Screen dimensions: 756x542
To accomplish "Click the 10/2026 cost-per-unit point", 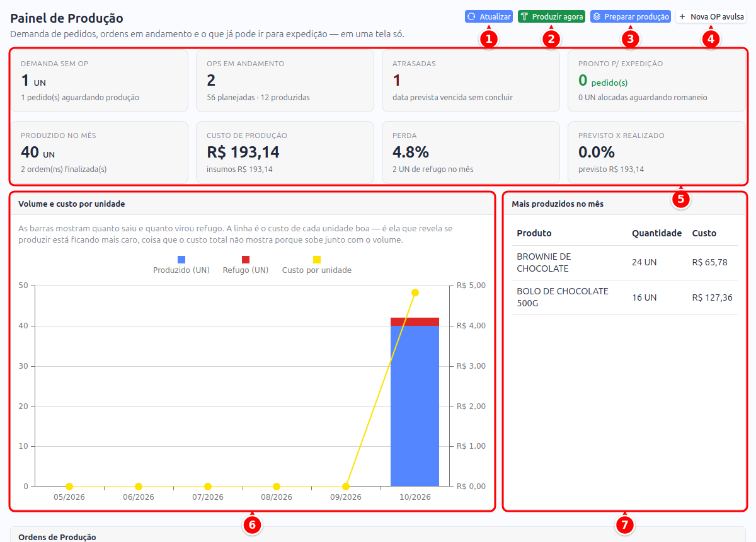I will [415, 292].
